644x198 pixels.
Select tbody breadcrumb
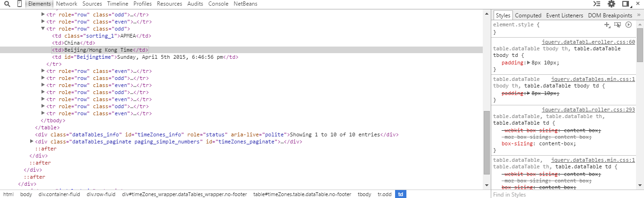coord(364,194)
